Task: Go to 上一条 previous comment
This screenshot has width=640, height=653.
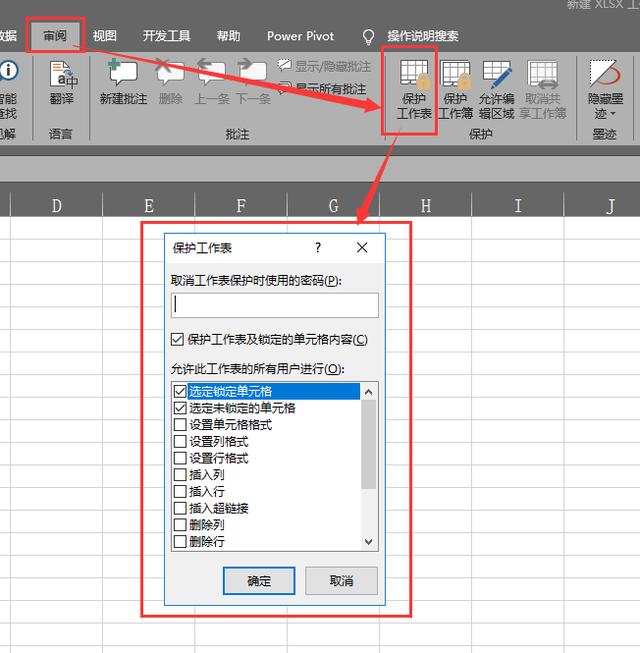Action: [x=212, y=82]
